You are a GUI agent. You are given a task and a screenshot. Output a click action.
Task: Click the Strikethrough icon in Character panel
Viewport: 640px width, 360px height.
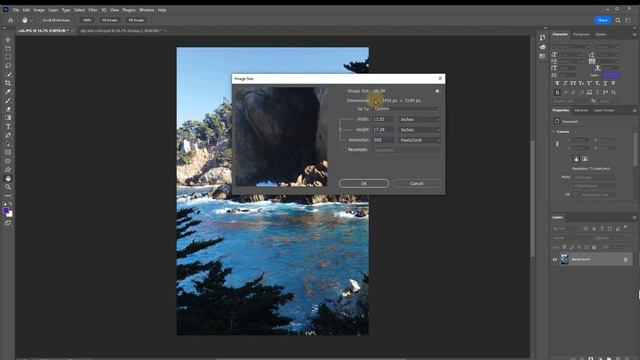(613, 83)
